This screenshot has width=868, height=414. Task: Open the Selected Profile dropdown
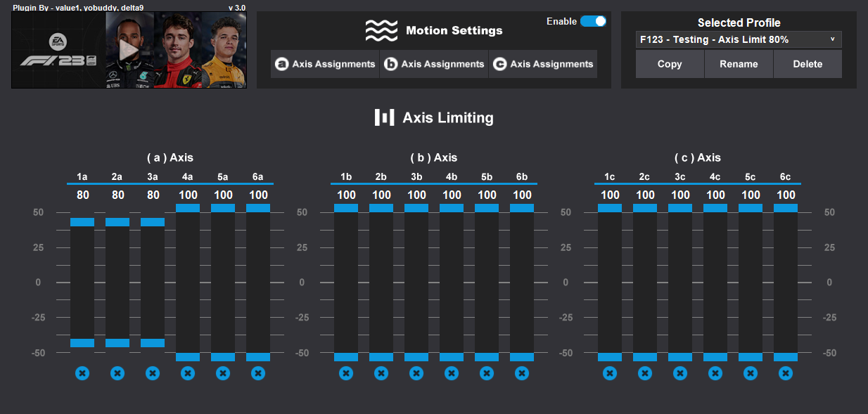(739, 39)
